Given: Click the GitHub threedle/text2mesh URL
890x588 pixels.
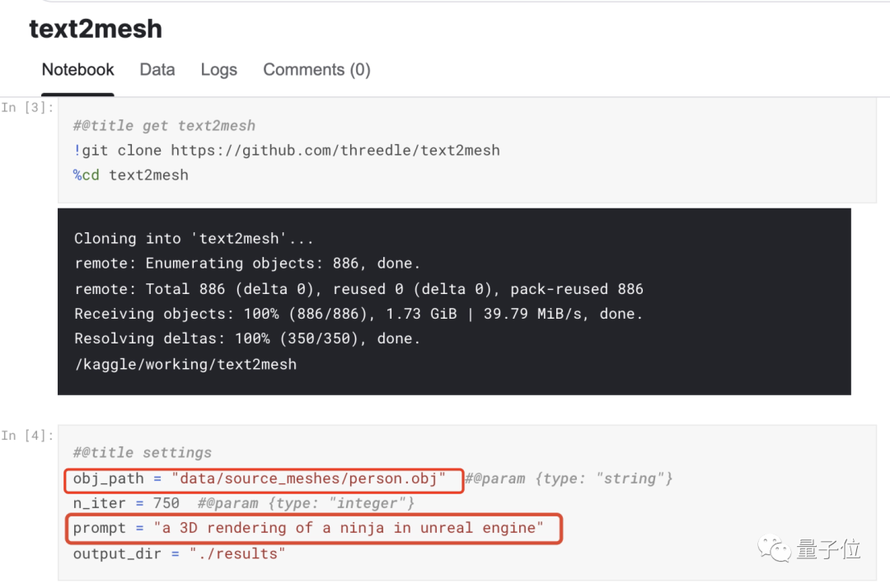Looking at the screenshot, I should 335,150.
